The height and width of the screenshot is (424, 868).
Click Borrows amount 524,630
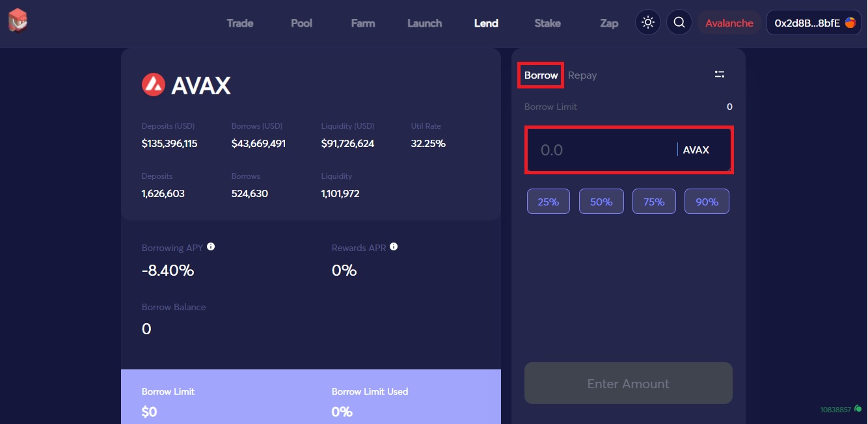coord(249,193)
